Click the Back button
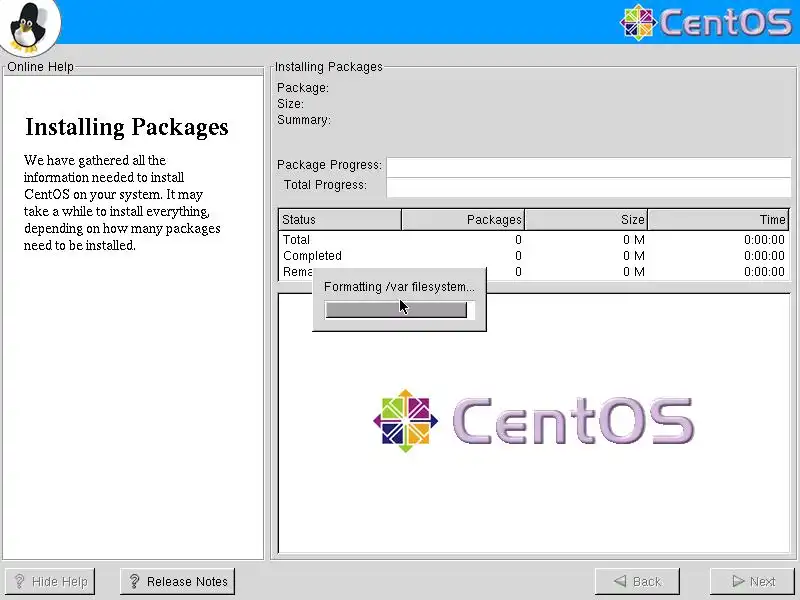800x600 pixels. tap(637, 581)
